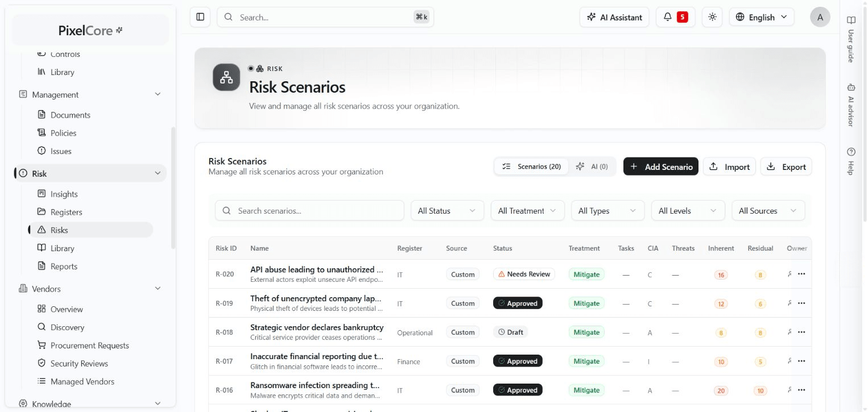The image size is (868, 412).
Task: Open notifications bell with 5 badge
Action: click(675, 17)
